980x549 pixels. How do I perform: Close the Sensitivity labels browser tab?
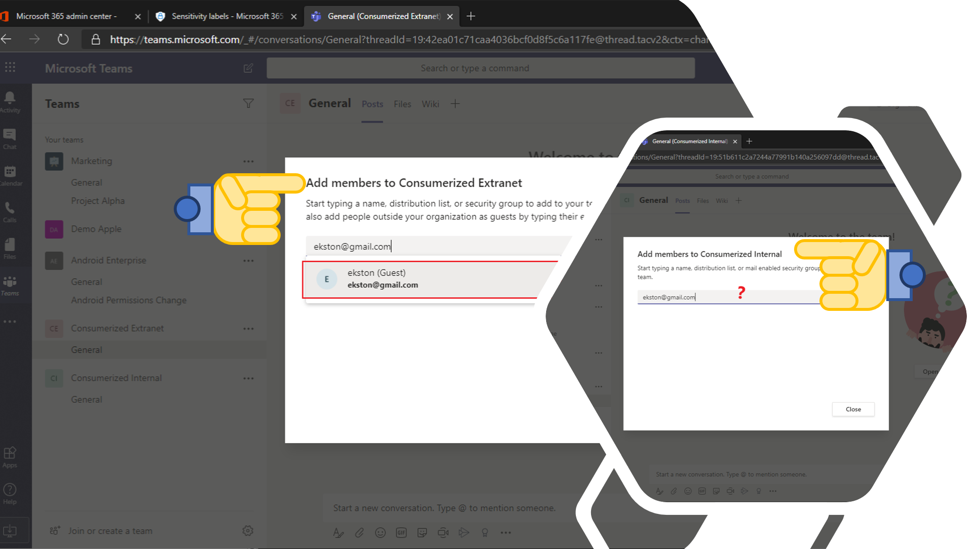click(x=294, y=17)
